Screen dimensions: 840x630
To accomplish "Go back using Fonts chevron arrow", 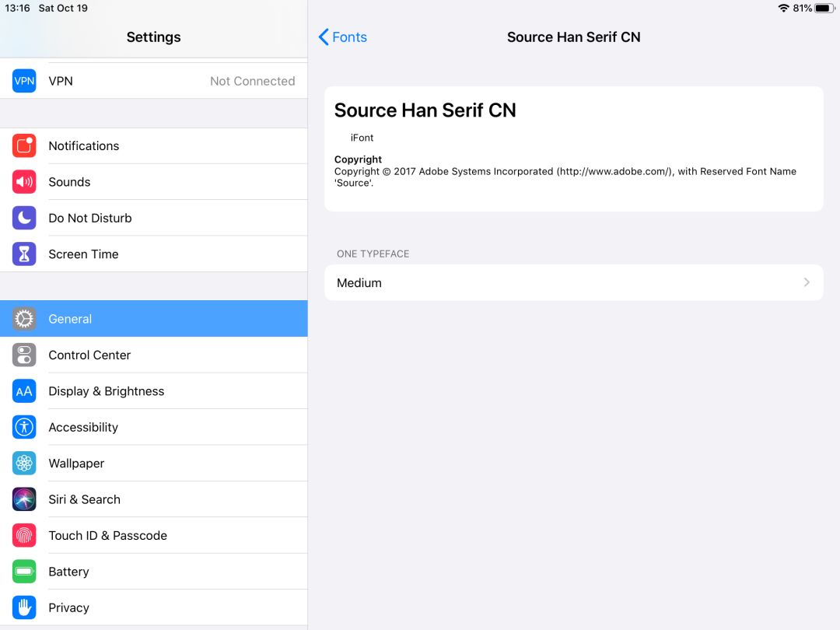I will pyautogui.click(x=324, y=37).
